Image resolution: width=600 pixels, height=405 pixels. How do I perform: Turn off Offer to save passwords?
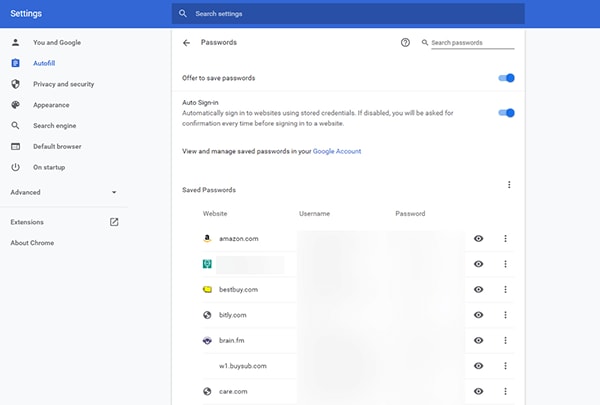click(506, 78)
